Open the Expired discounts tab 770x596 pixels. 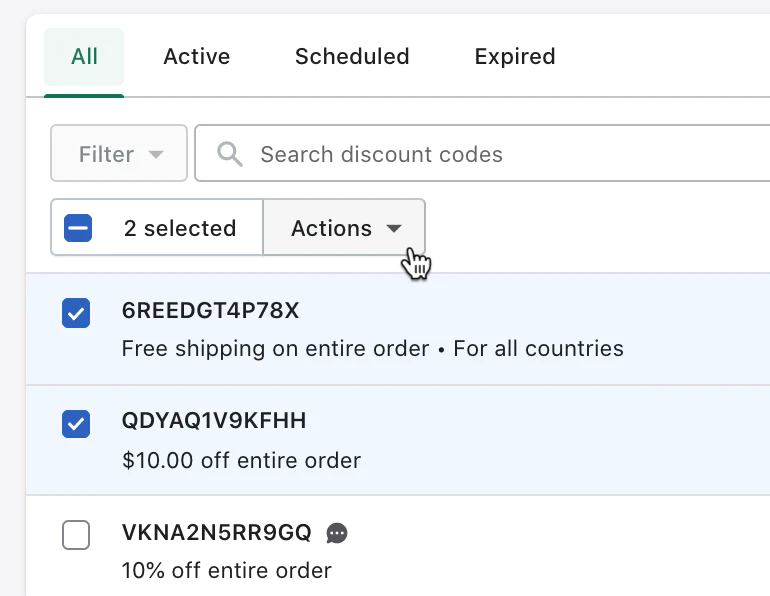515,57
